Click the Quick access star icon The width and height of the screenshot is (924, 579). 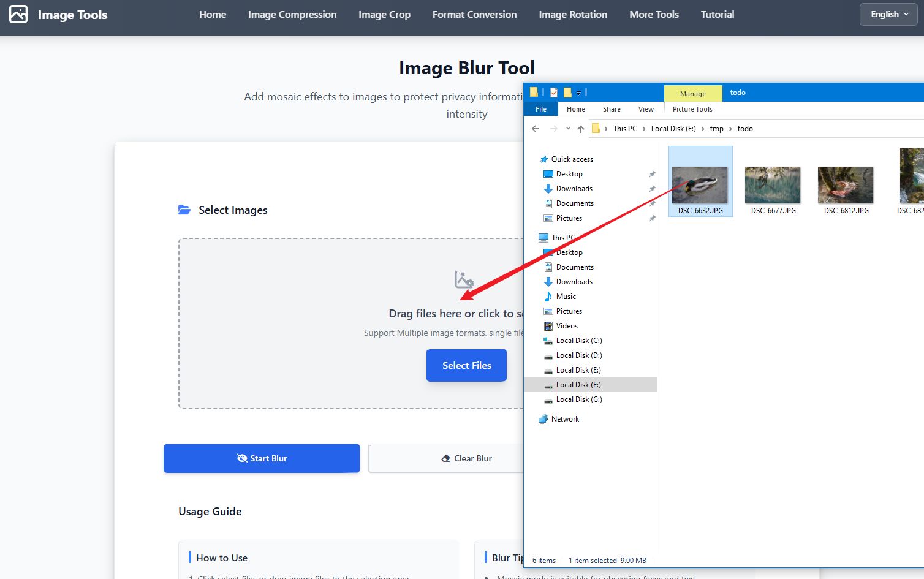click(x=544, y=159)
